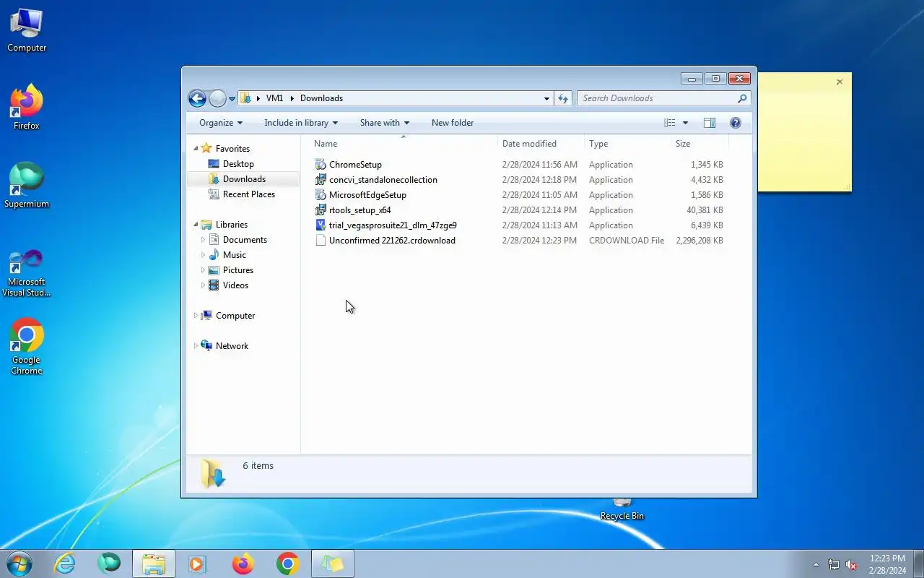924x578 pixels.
Task: Open Windows Media Player from the taskbar
Action: (x=197, y=564)
